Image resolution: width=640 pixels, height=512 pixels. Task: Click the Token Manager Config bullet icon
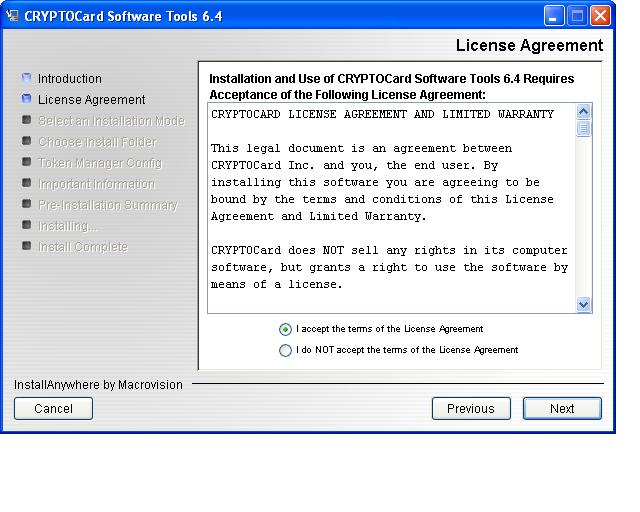point(26,162)
